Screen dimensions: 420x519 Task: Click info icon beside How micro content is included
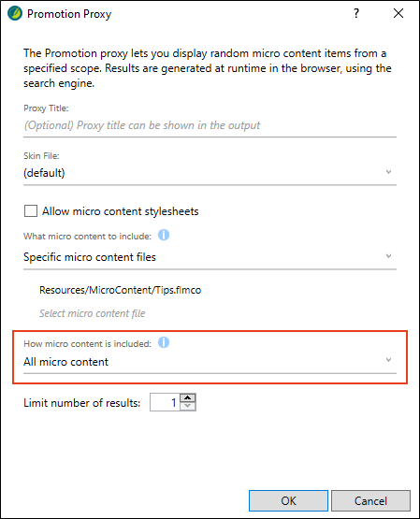pyautogui.click(x=164, y=342)
